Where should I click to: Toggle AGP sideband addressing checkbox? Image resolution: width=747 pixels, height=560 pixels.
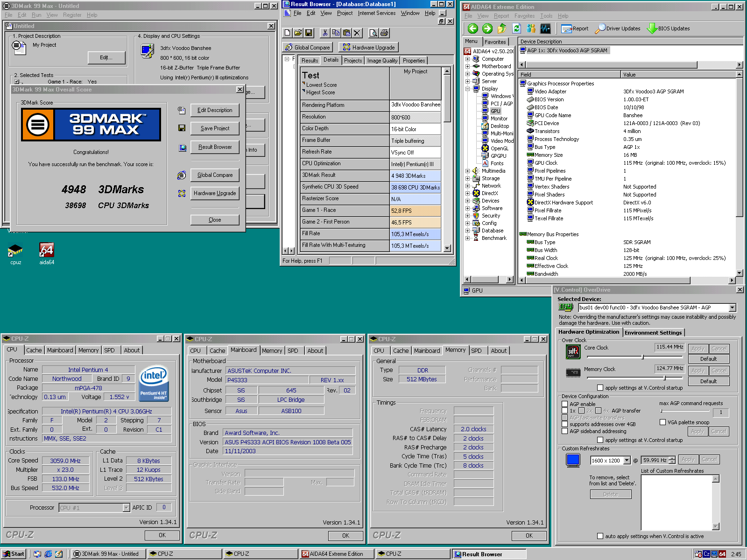point(565,431)
